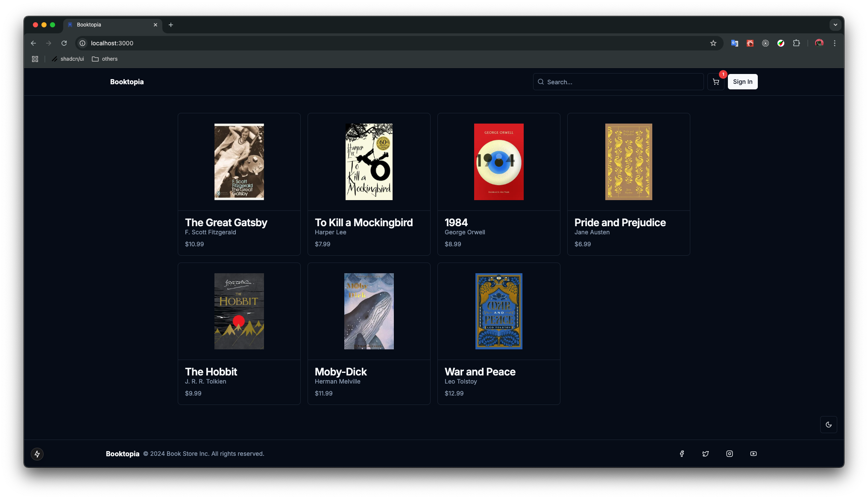Reload the page
This screenshot has width=868, height=499.
click(x=64, y=43)
